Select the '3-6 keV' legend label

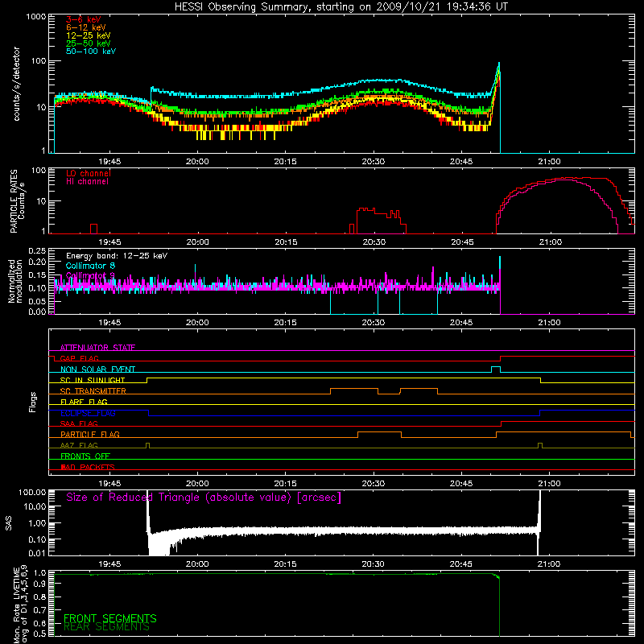tap(84, 19)
